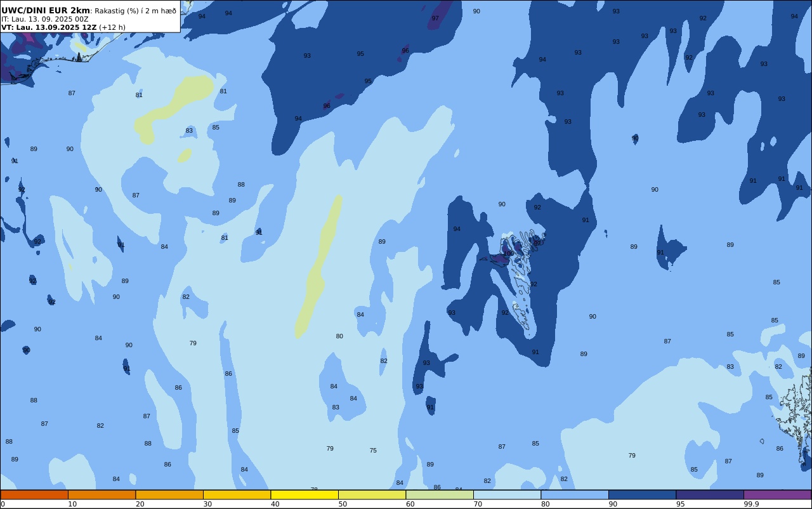Viewport: 812px width, 509px height.
Task: Click the humidity value "75" on the map
Action: click(x=373, y=451)
